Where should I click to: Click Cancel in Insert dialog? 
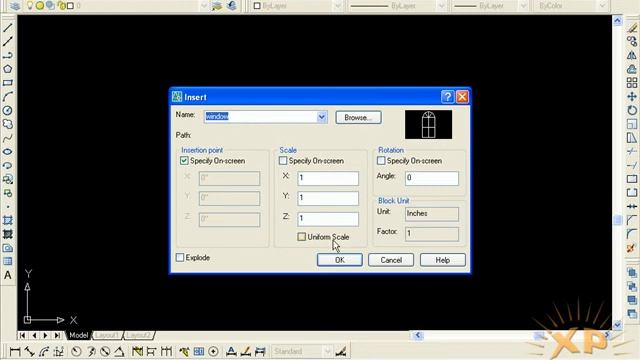tap(391, 260)
